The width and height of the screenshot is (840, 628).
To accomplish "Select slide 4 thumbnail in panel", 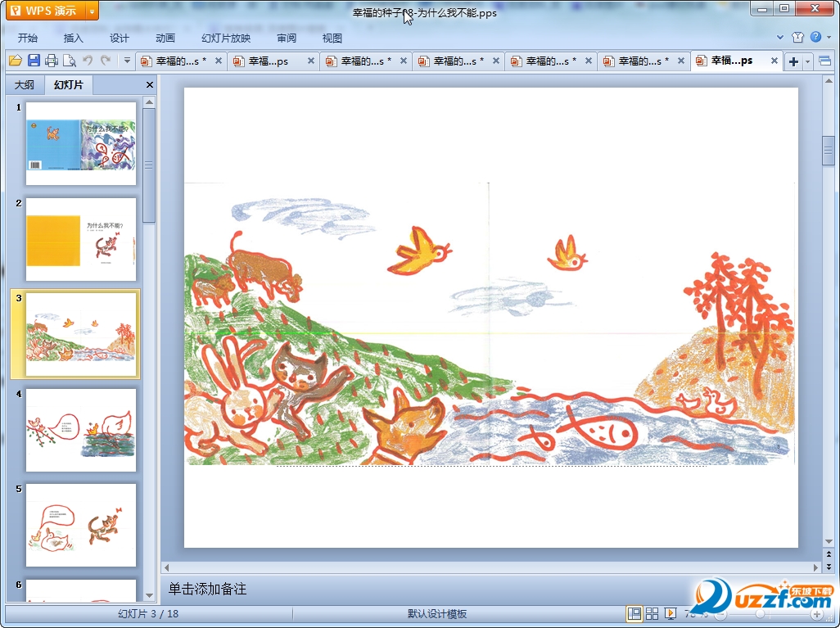I will [x=81, y=430].
